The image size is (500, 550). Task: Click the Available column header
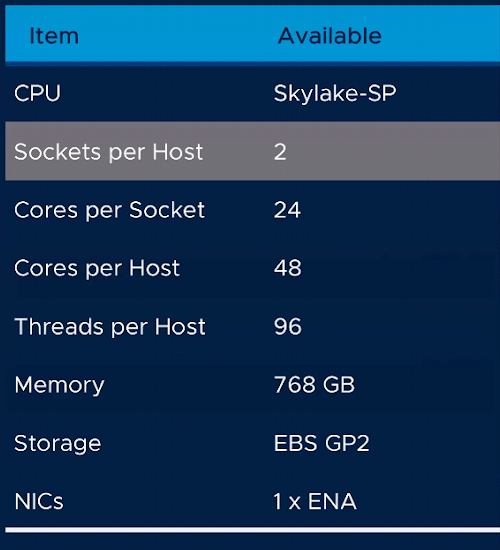coord(329,36)
